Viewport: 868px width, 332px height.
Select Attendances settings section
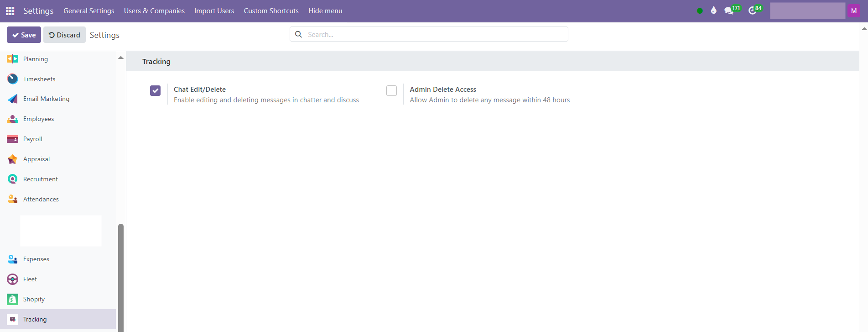pos(58,199)
